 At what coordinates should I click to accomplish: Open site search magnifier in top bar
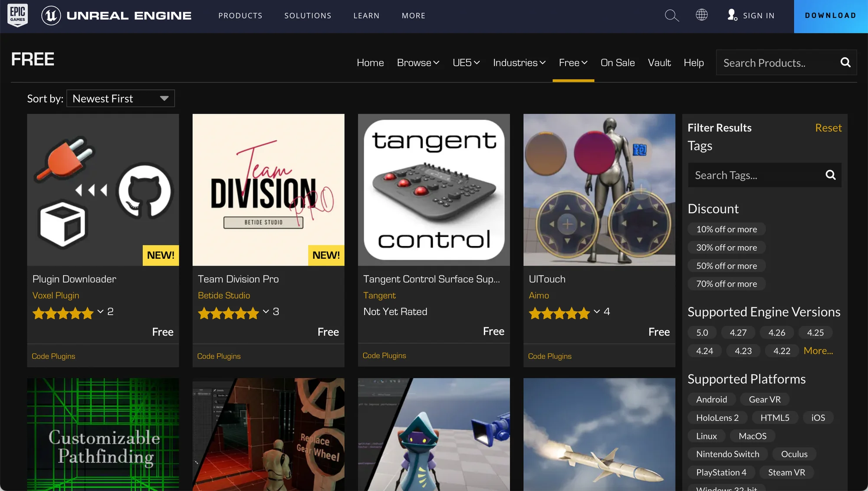[671, 16]
